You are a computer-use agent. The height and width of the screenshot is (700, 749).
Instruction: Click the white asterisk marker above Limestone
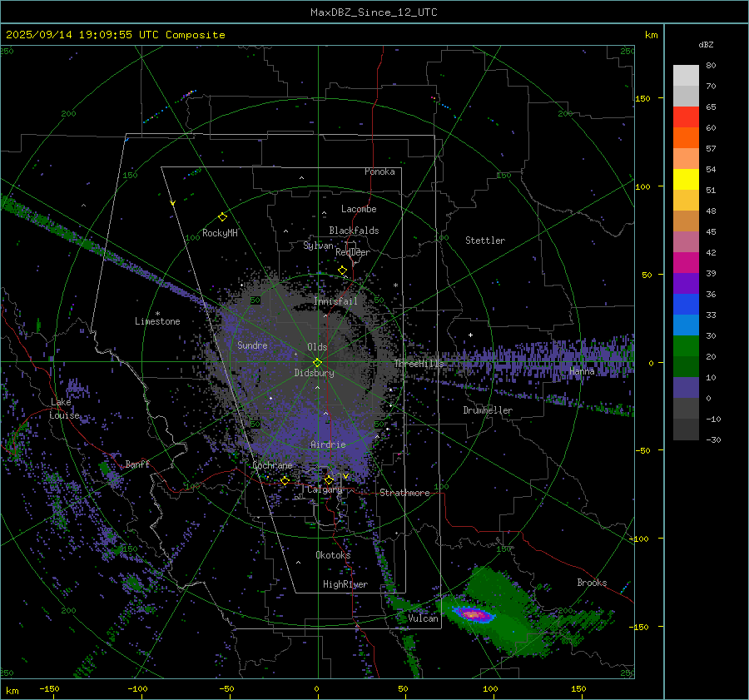coord(157,314)
